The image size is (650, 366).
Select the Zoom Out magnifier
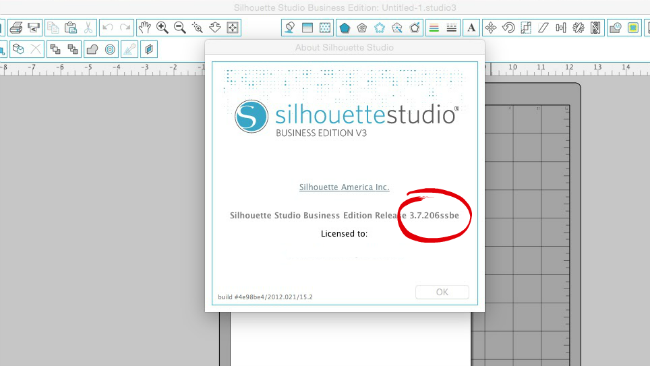click(180, 28)
